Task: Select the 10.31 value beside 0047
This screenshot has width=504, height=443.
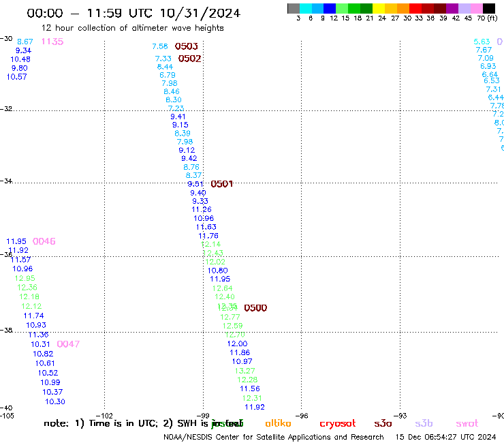Action: tap(40, 344)
